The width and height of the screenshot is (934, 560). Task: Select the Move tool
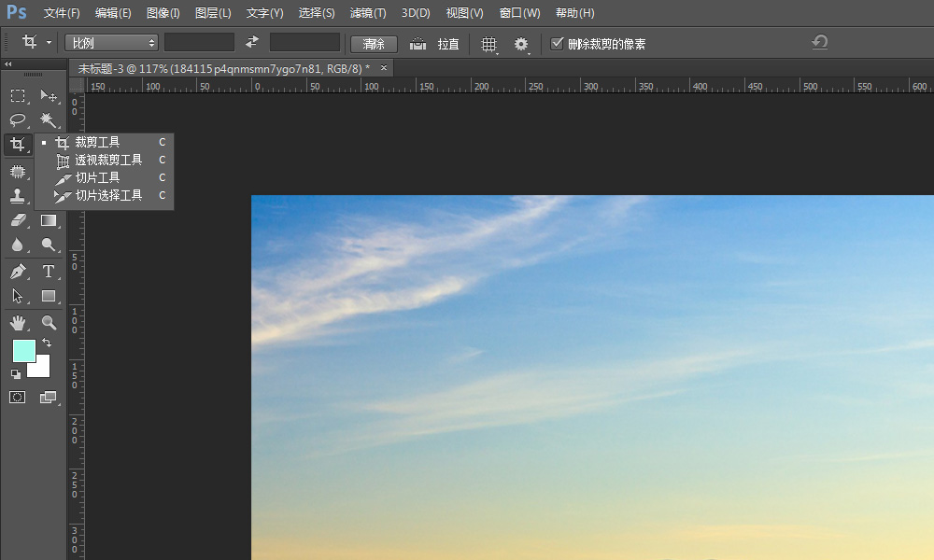click(x=49, y=95)
